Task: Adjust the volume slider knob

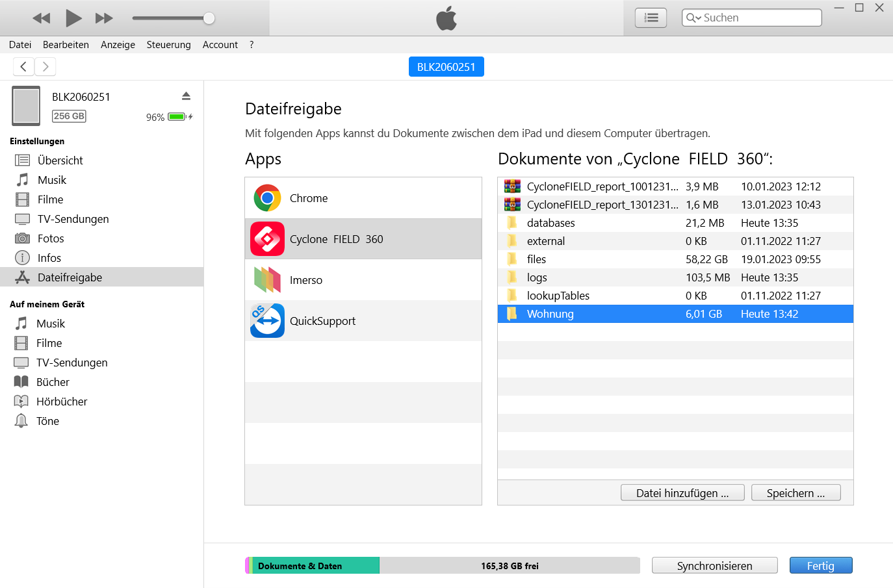Action: [x=209, y=18]
